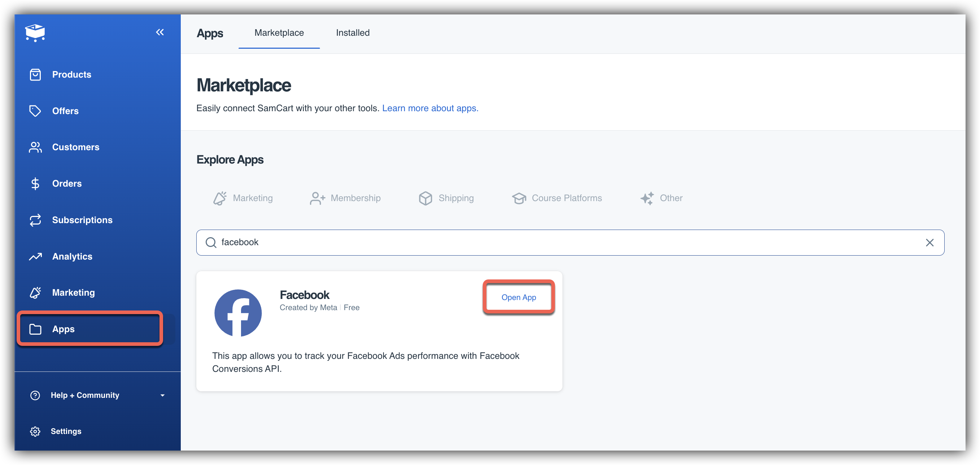Open Products shopping bag icon
This screenshot has height=465, width=980.
pyautogui.click(x=35, y=75)
